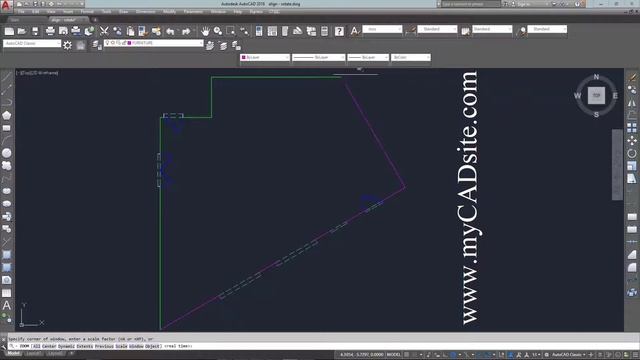The width and height of the screenshot is (640, 360).
Task: Click the new drawing tab plus button
Action: coord(95,20)
